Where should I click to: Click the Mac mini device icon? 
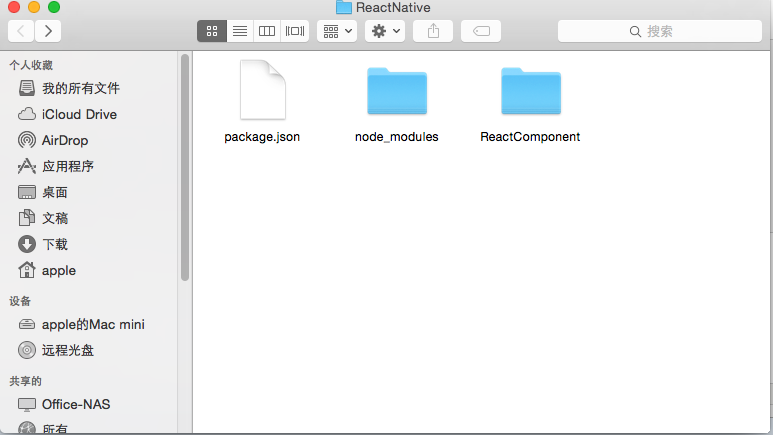point(27,325)
